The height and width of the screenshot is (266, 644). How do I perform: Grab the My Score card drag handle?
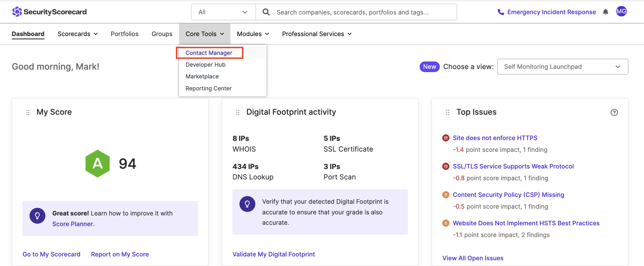coord(28,113)
